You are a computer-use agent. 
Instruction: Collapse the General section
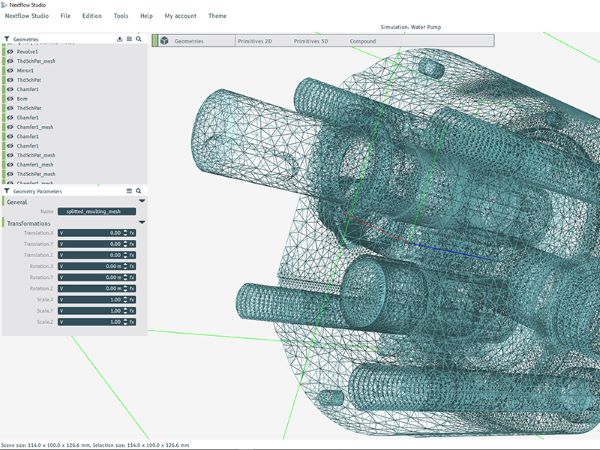[142, 201]
